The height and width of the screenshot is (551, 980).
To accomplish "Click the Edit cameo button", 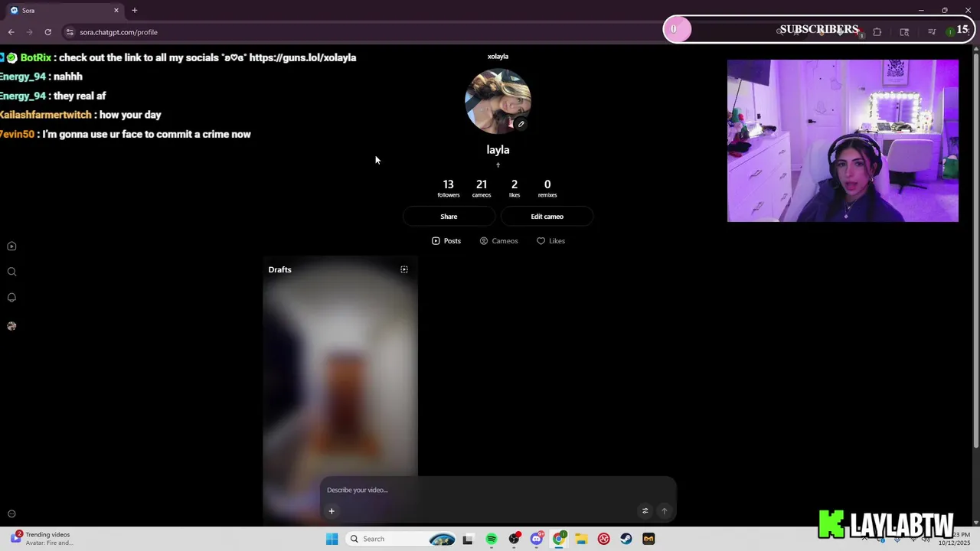I will (x=547, y=217).
